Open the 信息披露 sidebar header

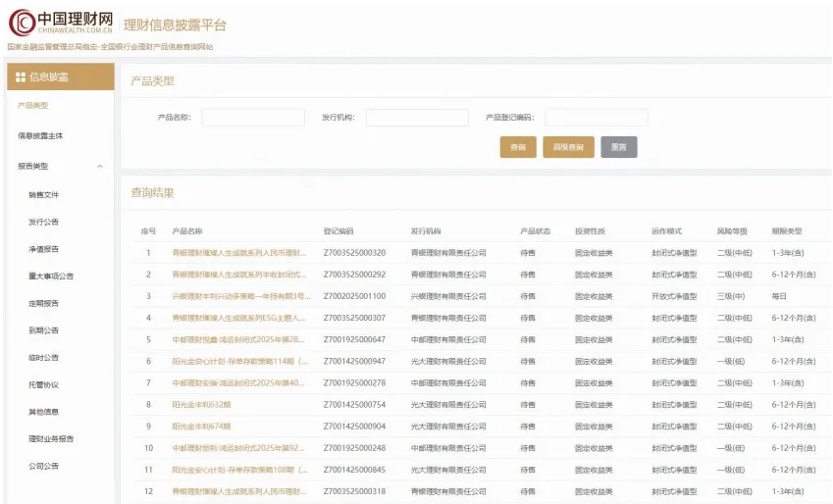click(x=61, y=77)
